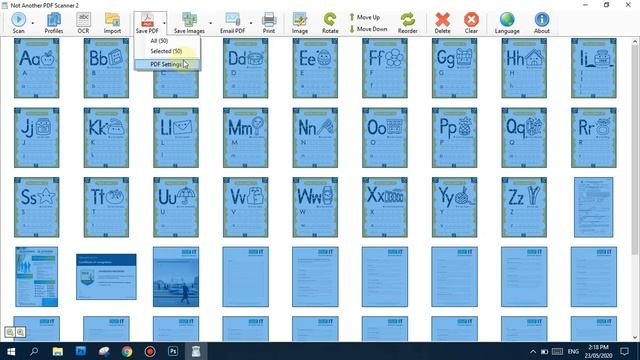Select the Ll alphabet page thumbnail

click(x=176, y=138)
